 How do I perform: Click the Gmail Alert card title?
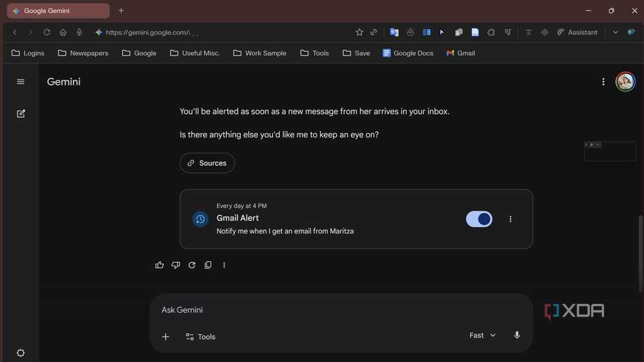pos(238,218)
